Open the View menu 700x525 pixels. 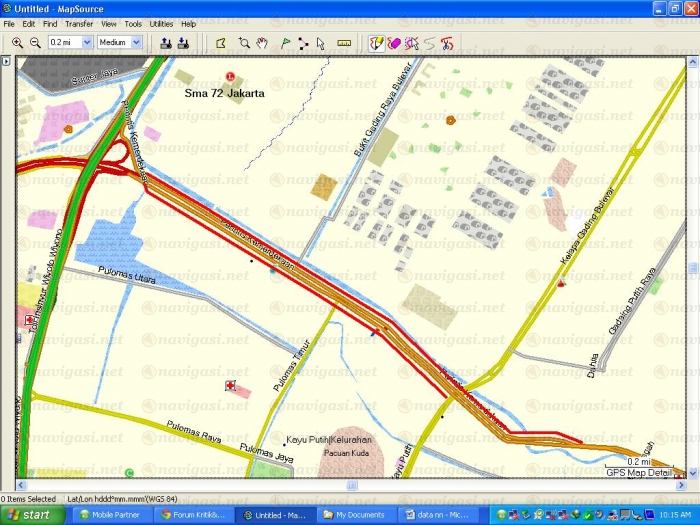(x=108, y=23)
